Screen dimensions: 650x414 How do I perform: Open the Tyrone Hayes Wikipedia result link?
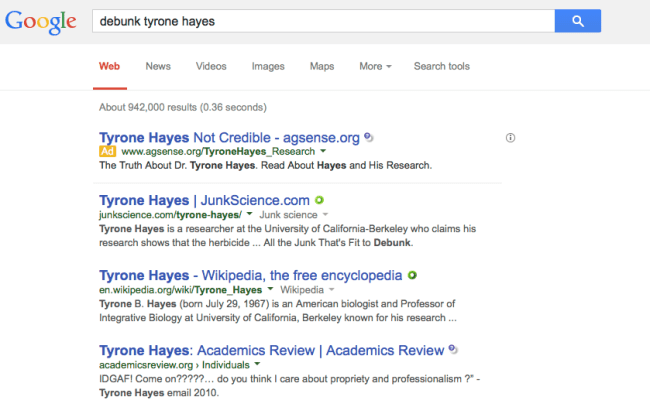tap(250, 275)
